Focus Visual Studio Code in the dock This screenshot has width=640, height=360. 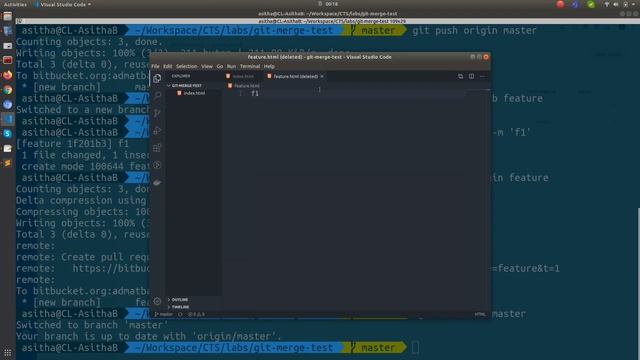pos(7,119)
